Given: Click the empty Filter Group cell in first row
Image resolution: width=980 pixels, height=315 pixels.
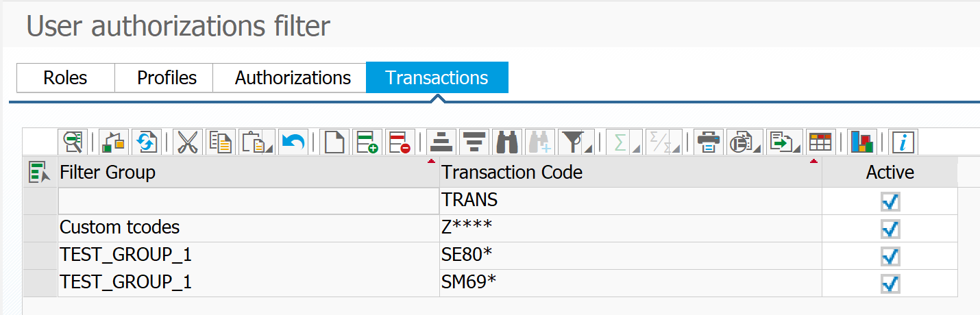Looking at the screenshot, I should pyautogui.click(x=248, y=201).
